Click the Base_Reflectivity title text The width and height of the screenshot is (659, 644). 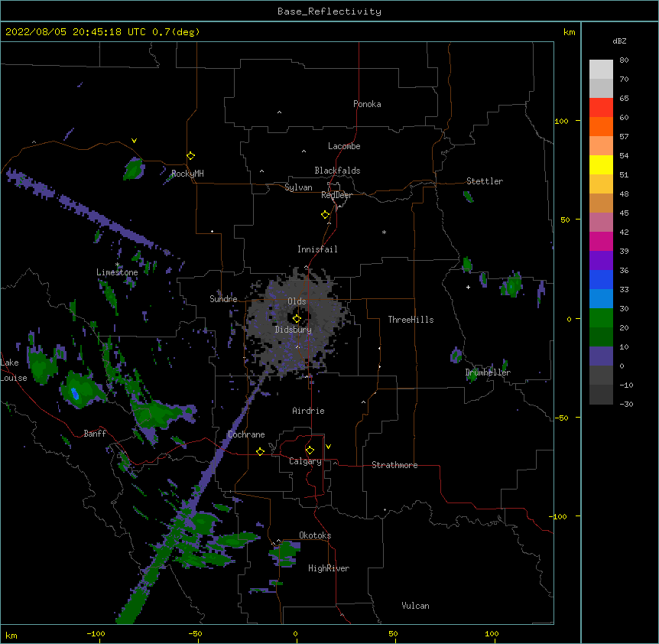pos(329,11)
